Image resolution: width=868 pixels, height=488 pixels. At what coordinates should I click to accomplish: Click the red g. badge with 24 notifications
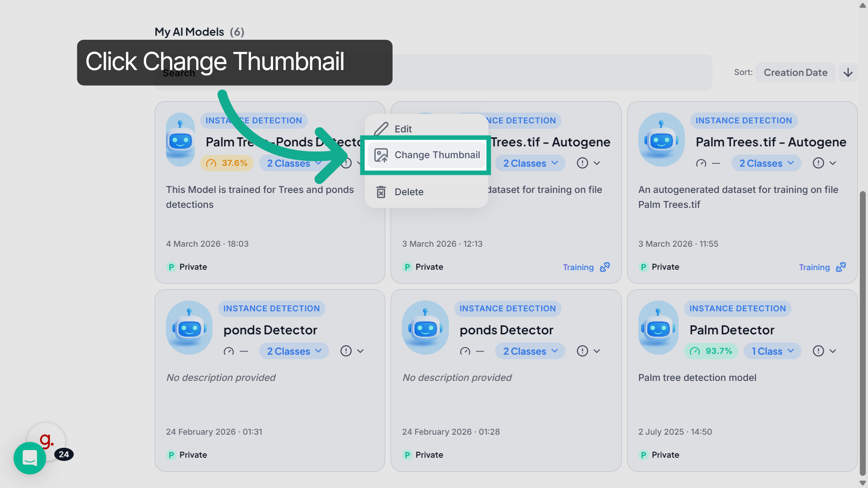click(47, 440)
